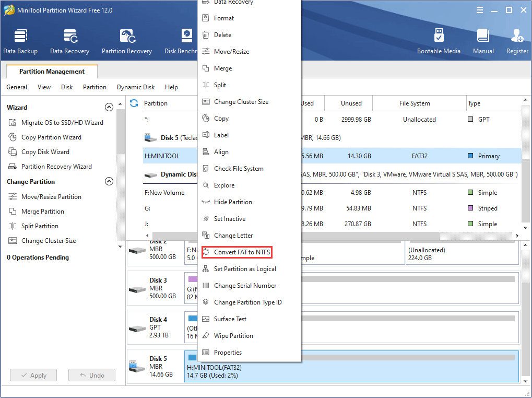Select Check File System
The image size is (532, 398).
click(250, 168)
